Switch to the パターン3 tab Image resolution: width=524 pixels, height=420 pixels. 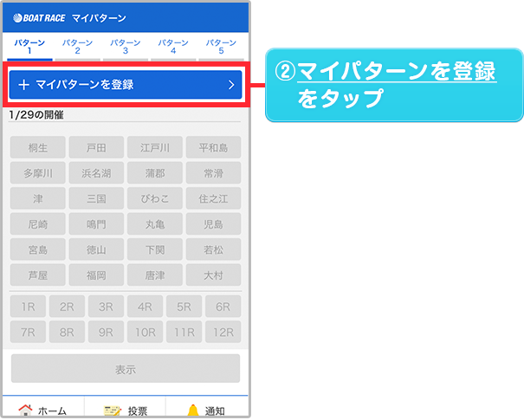[125, 47]
